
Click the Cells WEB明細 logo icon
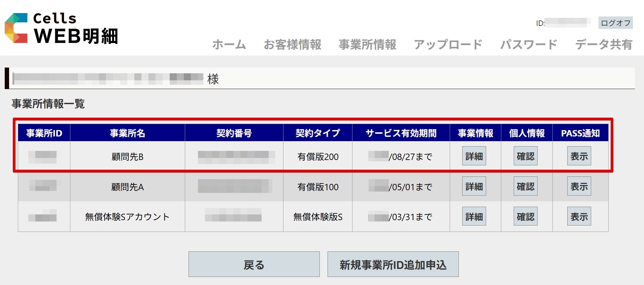point(16,28)
